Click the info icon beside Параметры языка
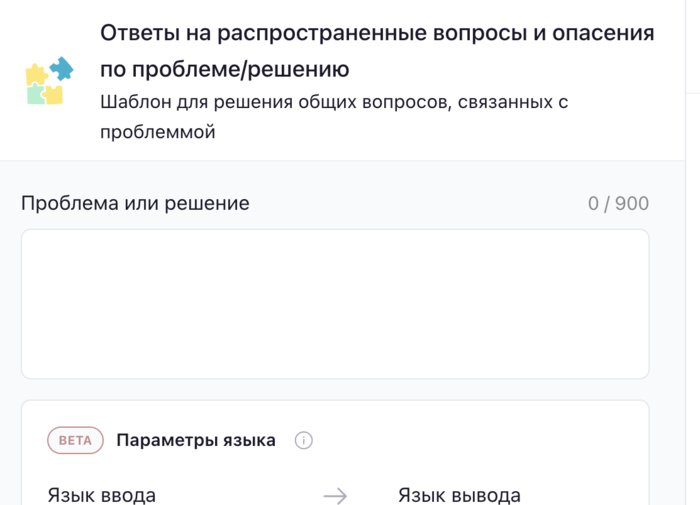700x505 pixels. 304,440
